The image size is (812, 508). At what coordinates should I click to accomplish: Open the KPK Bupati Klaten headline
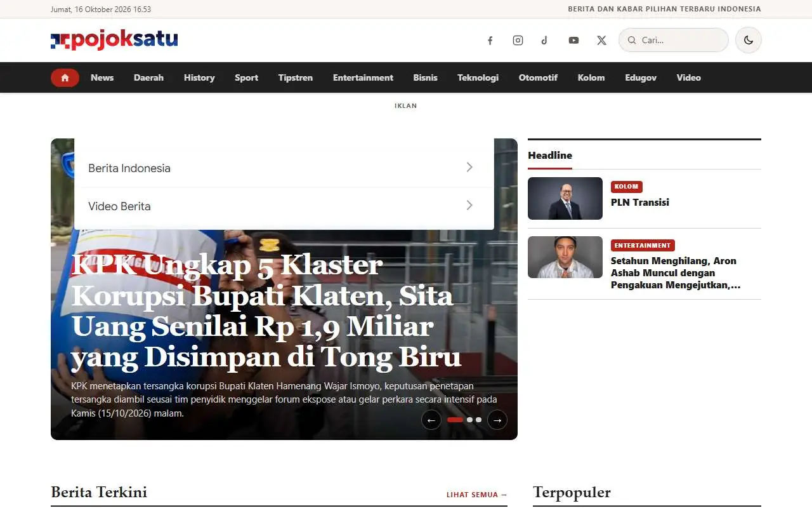pos(266,311)
